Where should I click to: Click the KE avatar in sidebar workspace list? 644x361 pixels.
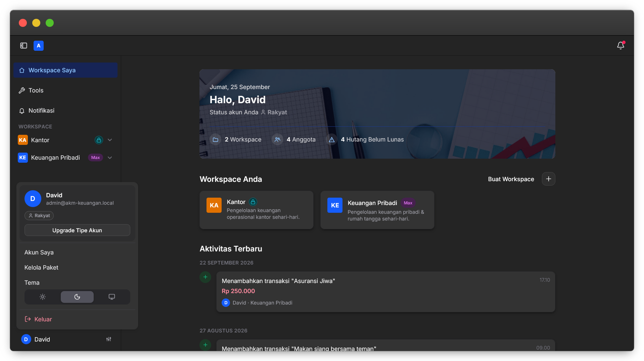click(23, 157)
